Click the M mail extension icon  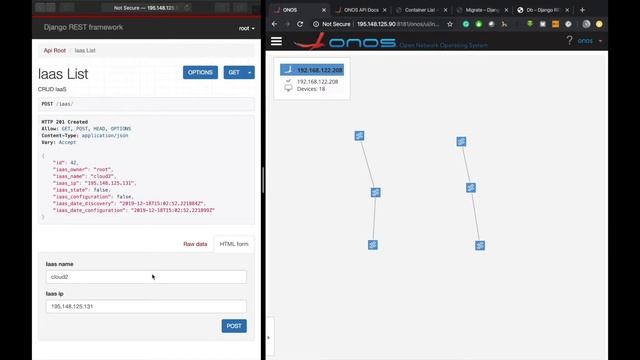tap(542, 24)
